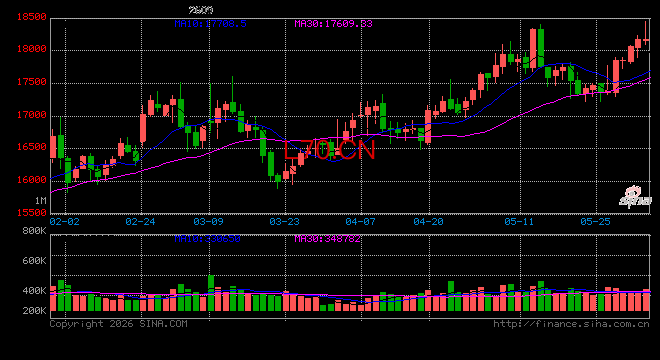Click the 1M volume scale label
The image size is (660, 360).
pyautogui.click(x=40, y=200)
